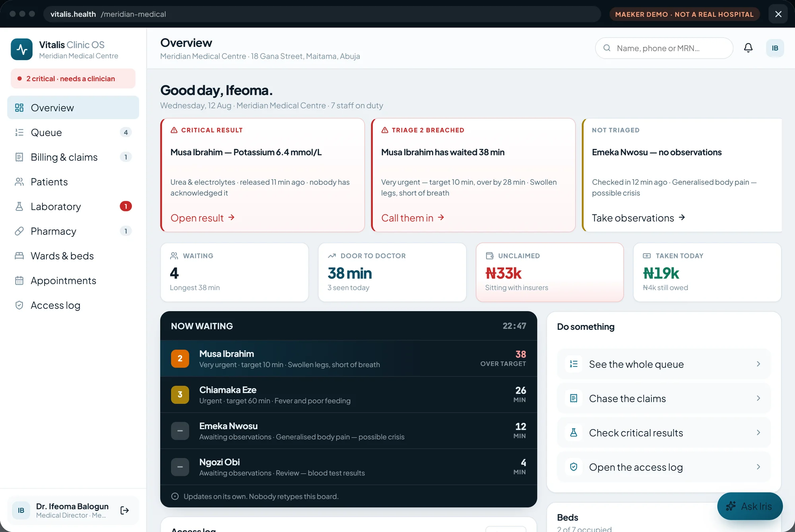Click the Billing & claims receipt icon
This screenshot has height=532, width=795.
(19, 157)
